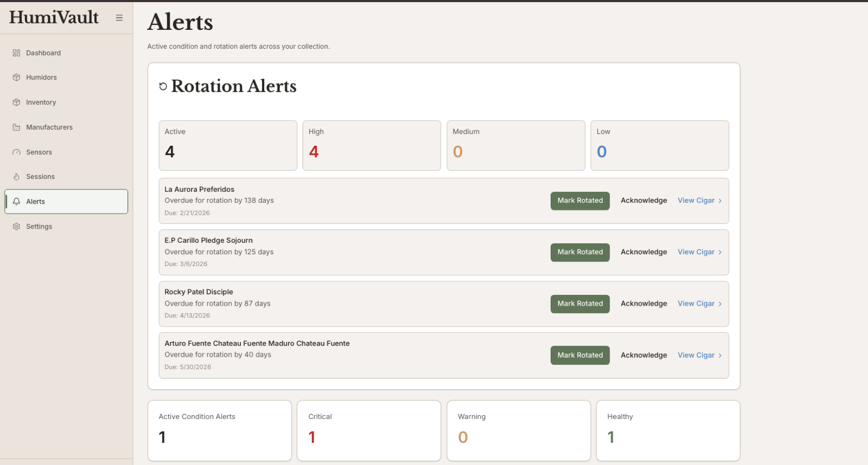This screenshot has height=465, width=868.
Task: Mark La Aurora Preferidos as rotated
Action: click(x=580, y=201)
